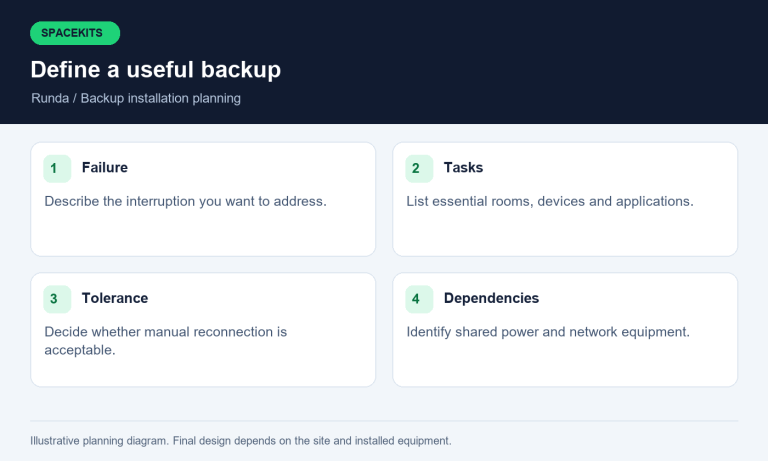768x461 pixels.
Task: Select the 'Dependencies' card title
Action: [x=491, y=298]
